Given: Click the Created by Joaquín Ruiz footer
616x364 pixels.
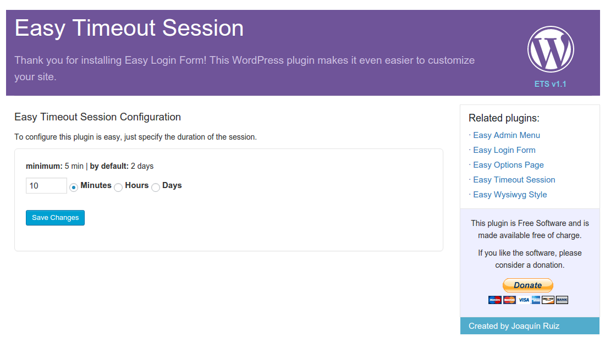Looking at the screenshot, I should [x=530, y=326].
